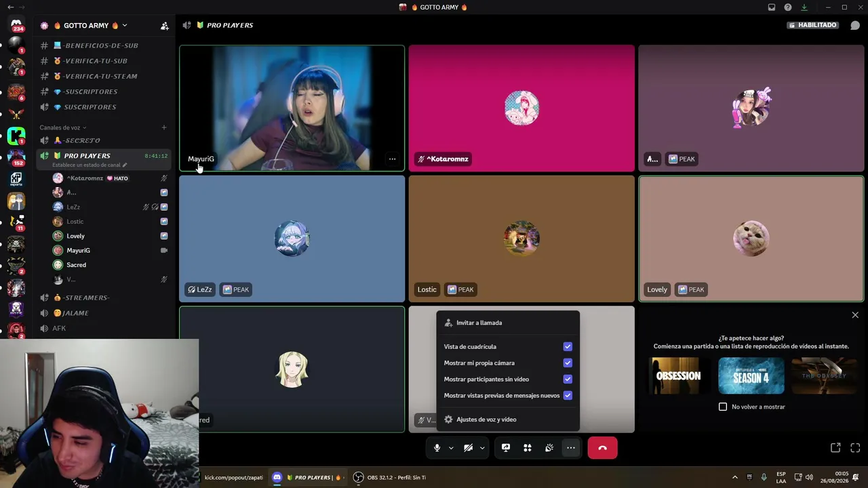Viewport: 868px width, 488px height.
Task: Pop out the call window
Action: (x=835, y=448)
